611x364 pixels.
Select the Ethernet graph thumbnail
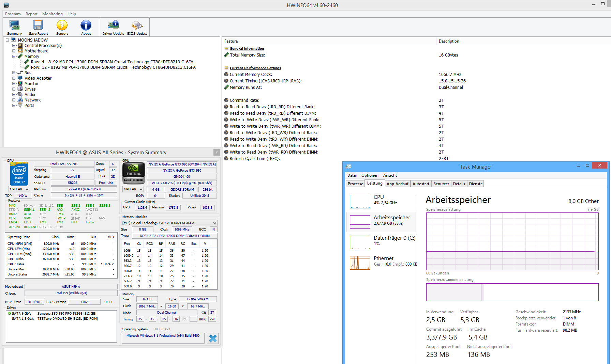[x=360, y=263]
